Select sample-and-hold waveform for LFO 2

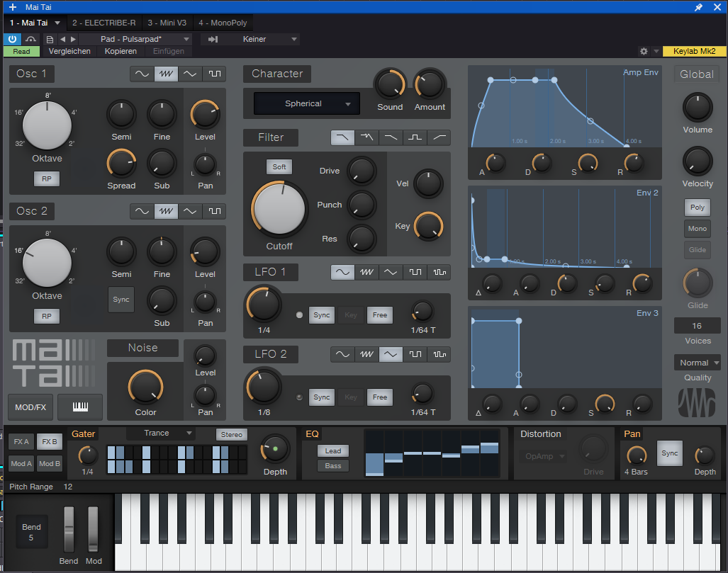pyautogui.click(x=439, y=354)
